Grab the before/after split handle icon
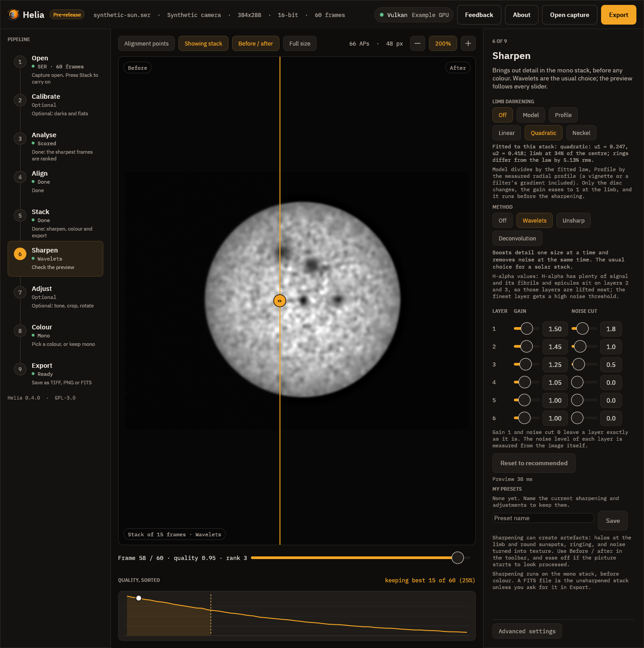This screenshot has height=648, width=644. [280, 301]
